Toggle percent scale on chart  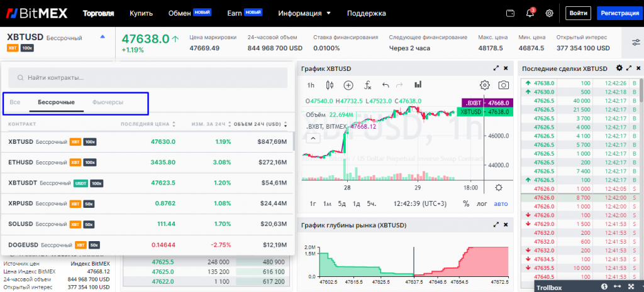click(466, 203)
